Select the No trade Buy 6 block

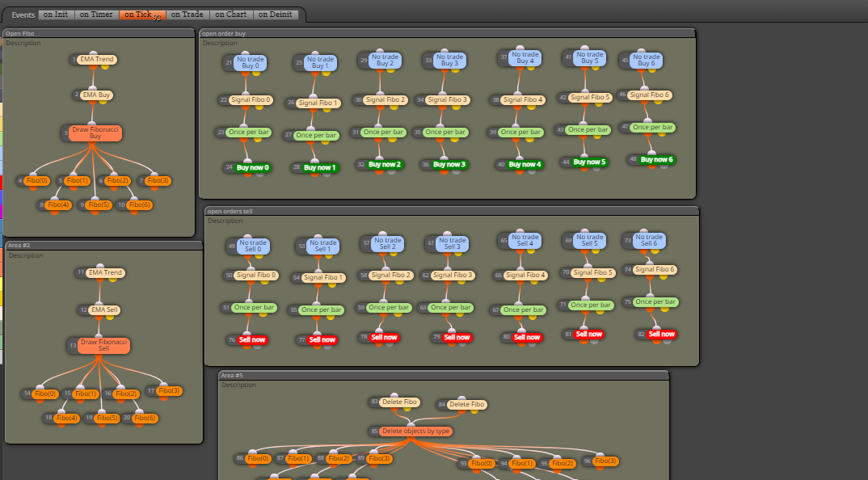[x=646, y=60]
